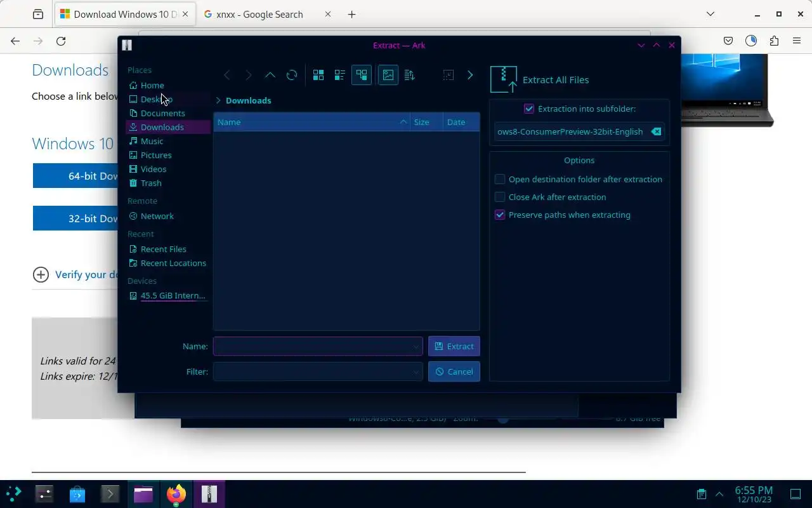Switch to Icons view mode
The height and width of the screenshot is (508, 812).
tap(318, 75)
